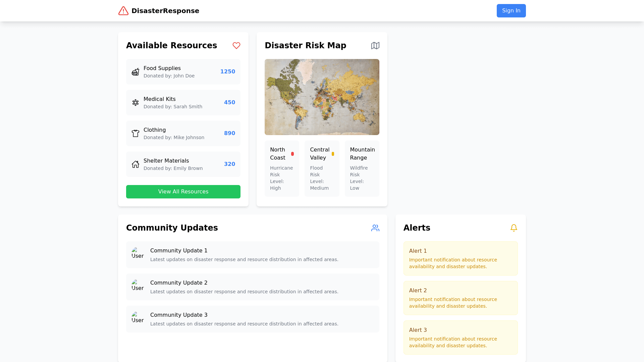This screenshot has width=644, height=362.
Task: Click the Medical Kits cross icon
Action: (136, 103)
